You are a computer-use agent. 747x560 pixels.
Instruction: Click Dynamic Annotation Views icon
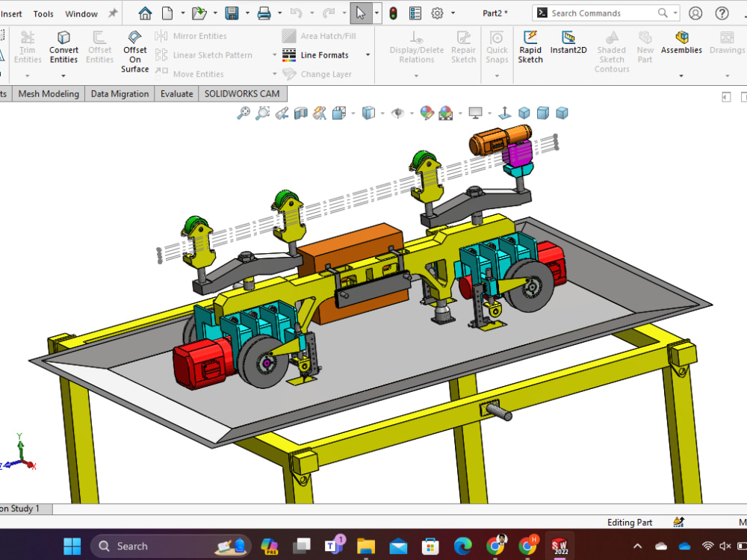(320, 113)
